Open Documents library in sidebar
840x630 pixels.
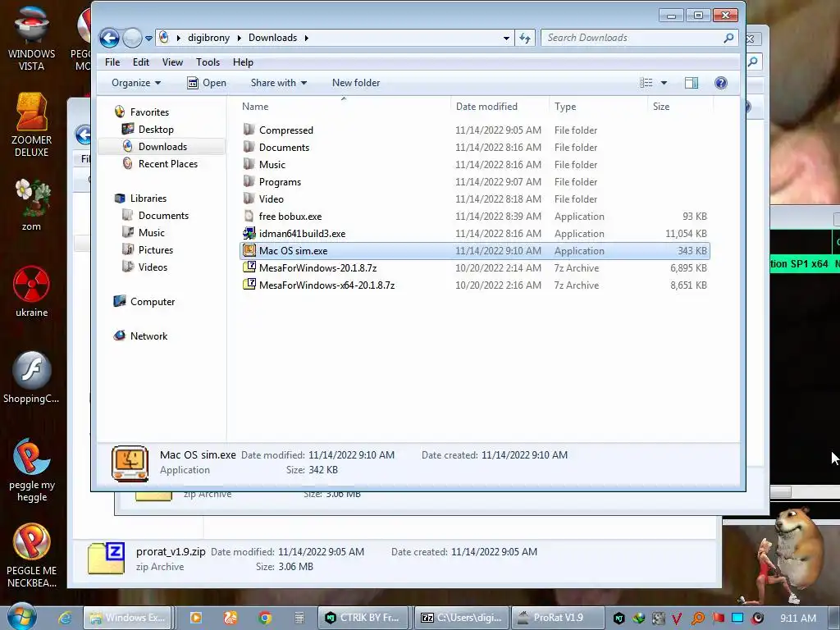pyautogui.click(x=163, y=216)
